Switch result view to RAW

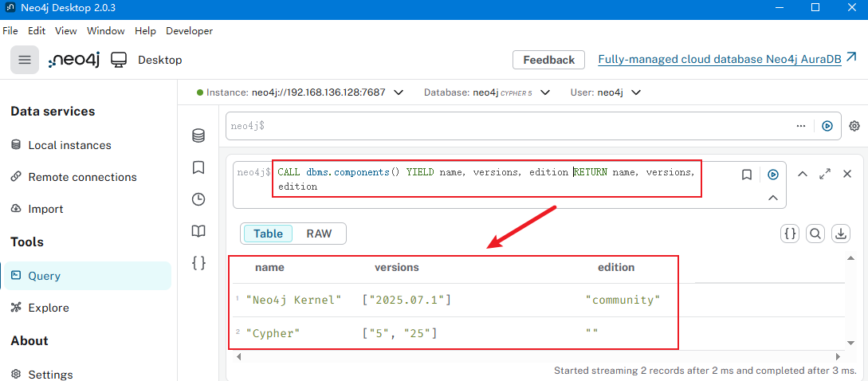pyautogui.click(x=320, y=234)
